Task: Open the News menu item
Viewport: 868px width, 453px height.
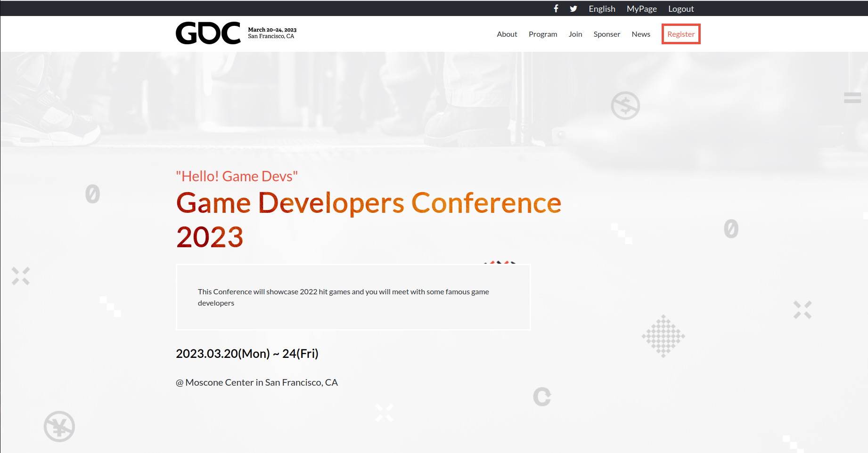Action: (641, 34)
